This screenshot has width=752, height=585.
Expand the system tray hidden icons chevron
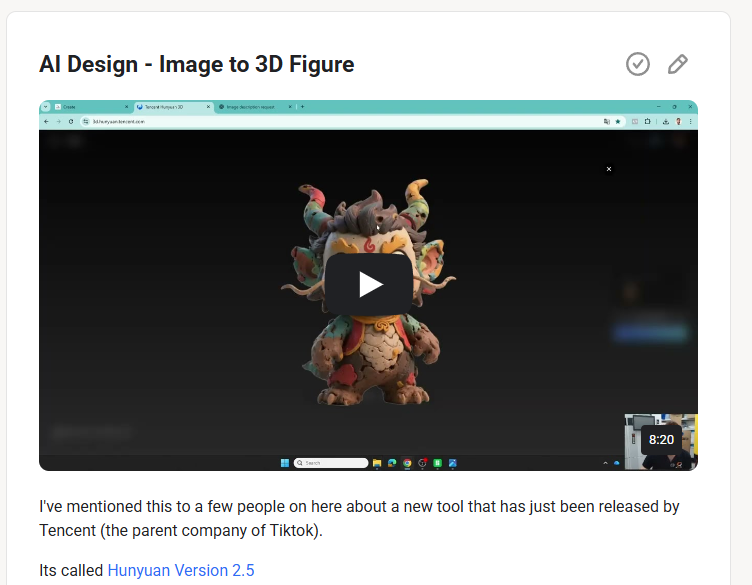coord(605,463)
